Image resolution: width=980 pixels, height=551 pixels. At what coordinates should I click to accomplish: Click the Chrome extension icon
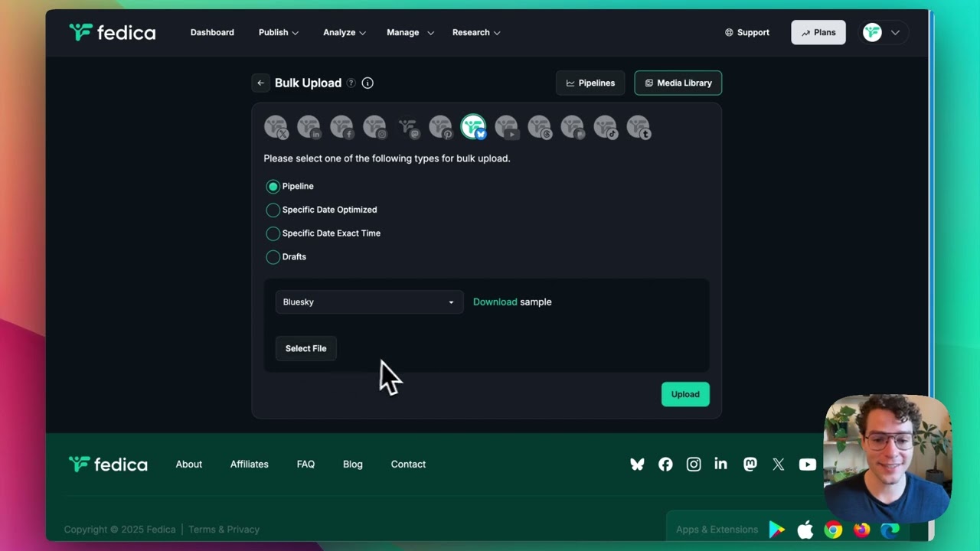[833, 530]
